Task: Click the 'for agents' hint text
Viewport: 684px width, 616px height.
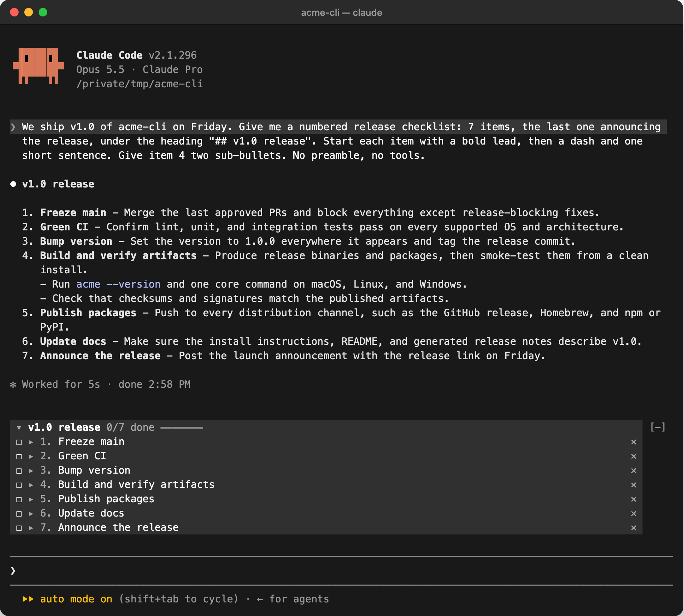Action: [x=299, y=599]
